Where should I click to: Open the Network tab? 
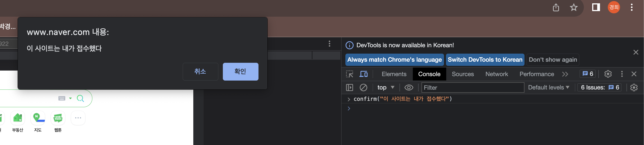point(497,74)
